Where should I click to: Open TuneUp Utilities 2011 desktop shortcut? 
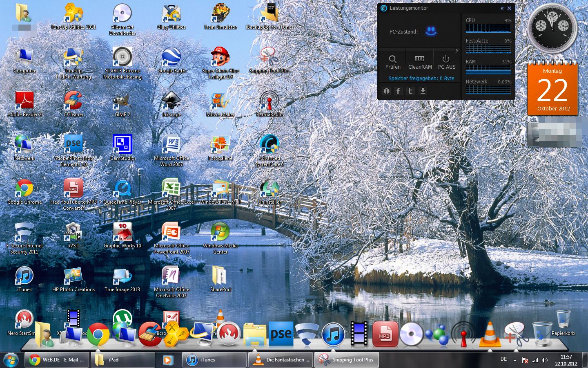73,16
